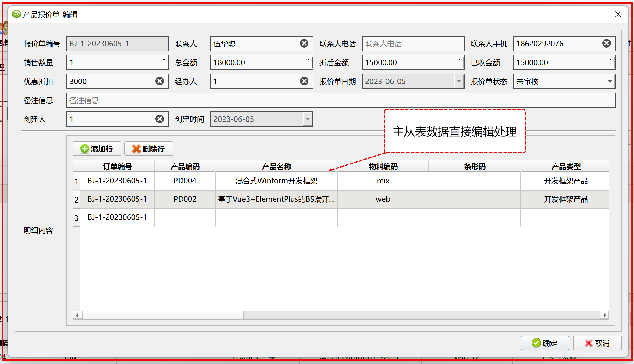Screen dimensions: 634x364
Task: Click the 删除行 delete row button
Action: pyautogui.click(x=148, y=149)
